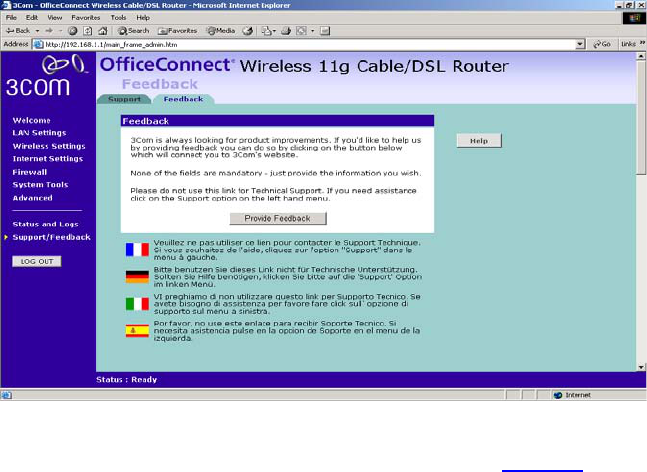Click the page scrollbar down arrow
The height and width of the screenshot is (472, 647).
[x=641, y=367]
